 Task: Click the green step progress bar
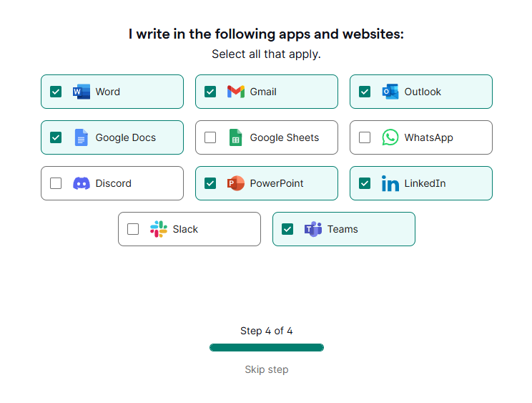(x=267, y=348)
